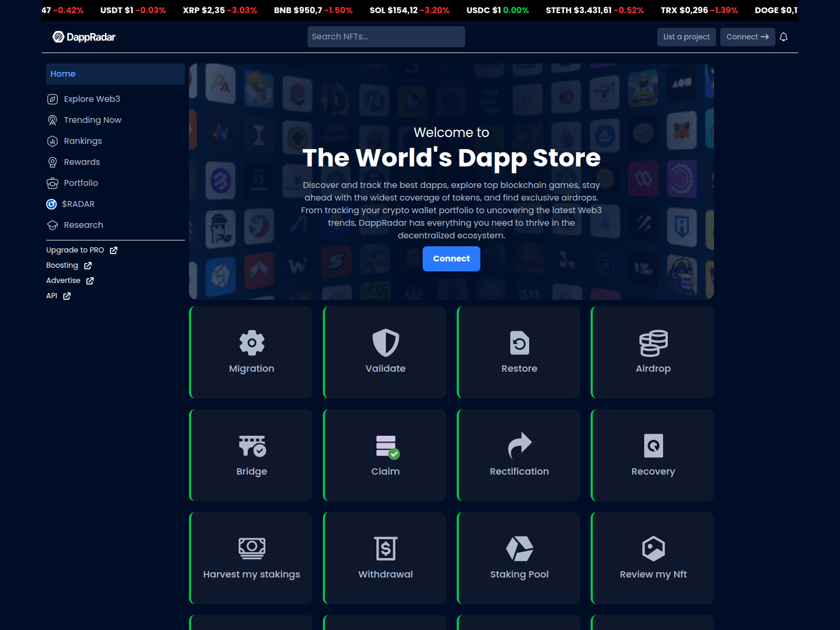
Task: Click the DappRadar logo
Action: point(84,37)
